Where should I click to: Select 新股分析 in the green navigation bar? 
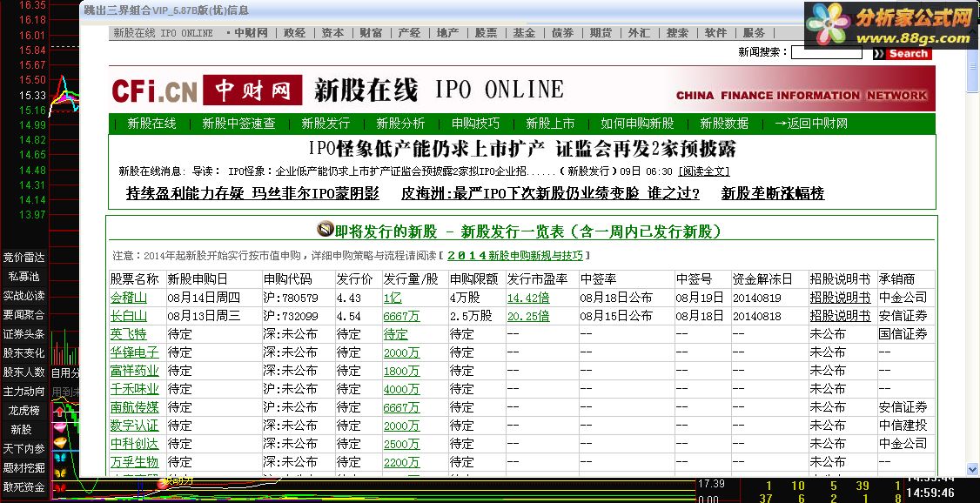click(400, 124)
